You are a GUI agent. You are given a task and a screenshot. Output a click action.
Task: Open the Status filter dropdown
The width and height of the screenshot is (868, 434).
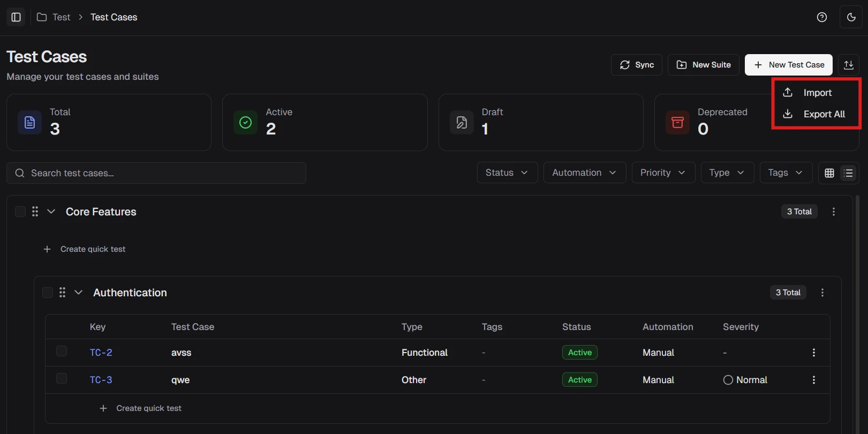pos(507,173)
